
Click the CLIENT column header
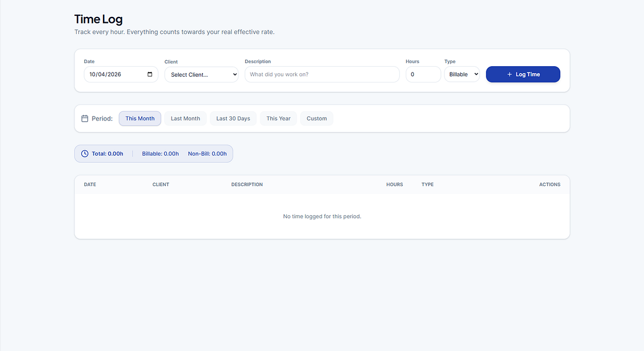tap(160, 184)
